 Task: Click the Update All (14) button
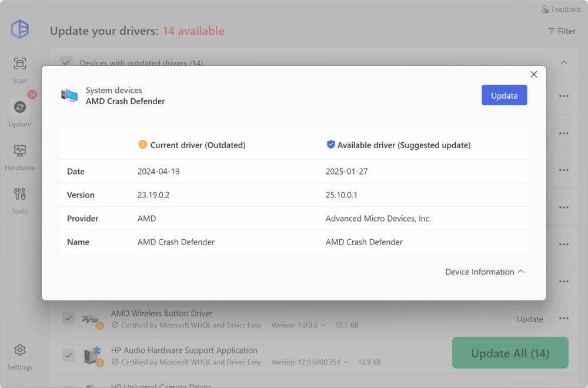pyautogui.click(x=510, y=353)
